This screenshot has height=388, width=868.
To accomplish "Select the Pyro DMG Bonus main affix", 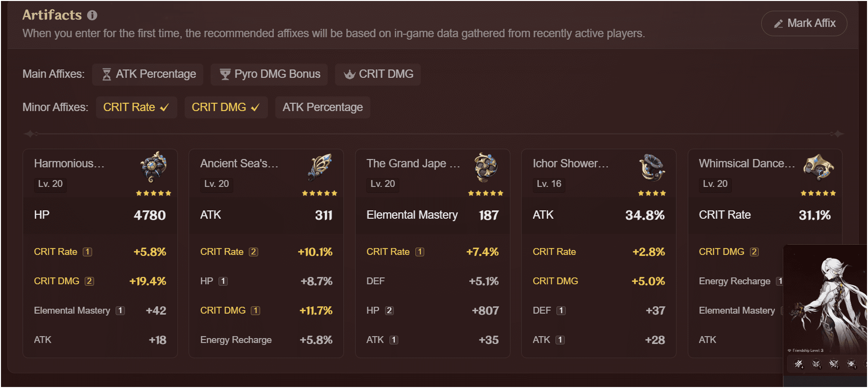I will [x=269, y=74].
